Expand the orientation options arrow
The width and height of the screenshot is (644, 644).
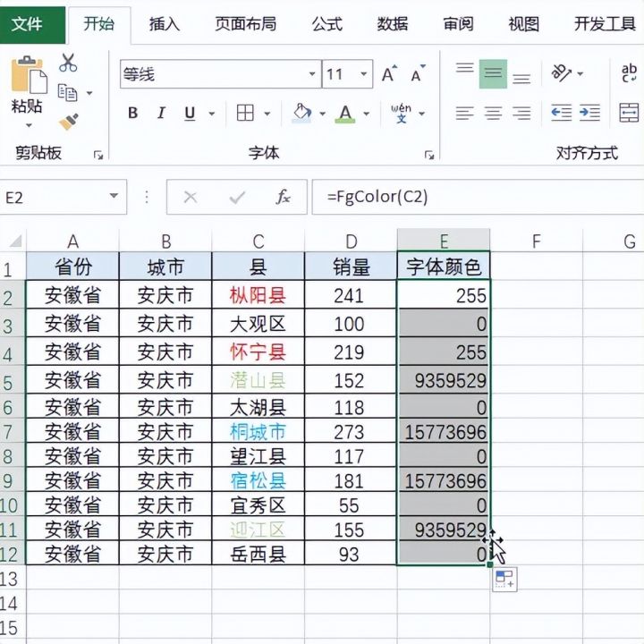(580, 74)
